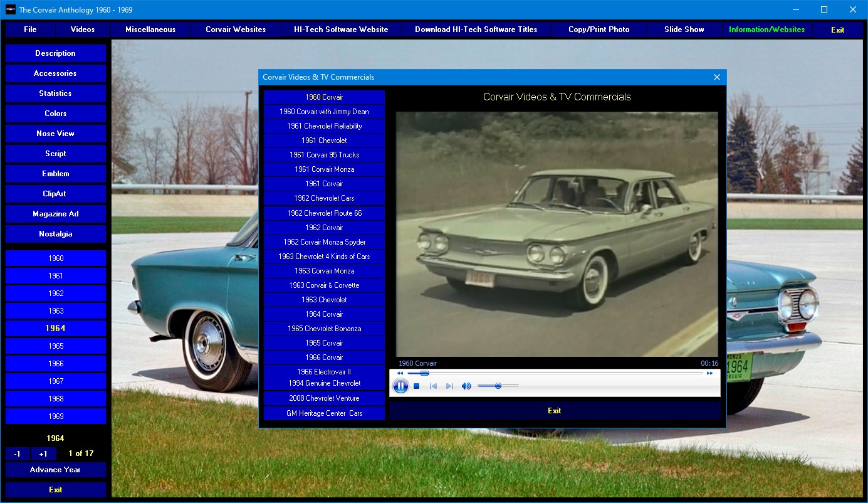Mute the video using speaker icon
The image size is (868, 503).
[466, 386]
